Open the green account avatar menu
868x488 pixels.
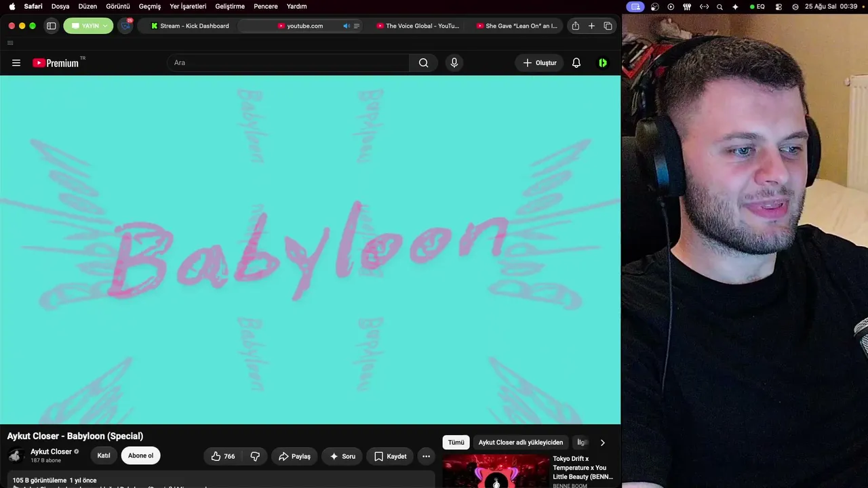(x=603, y=63)
